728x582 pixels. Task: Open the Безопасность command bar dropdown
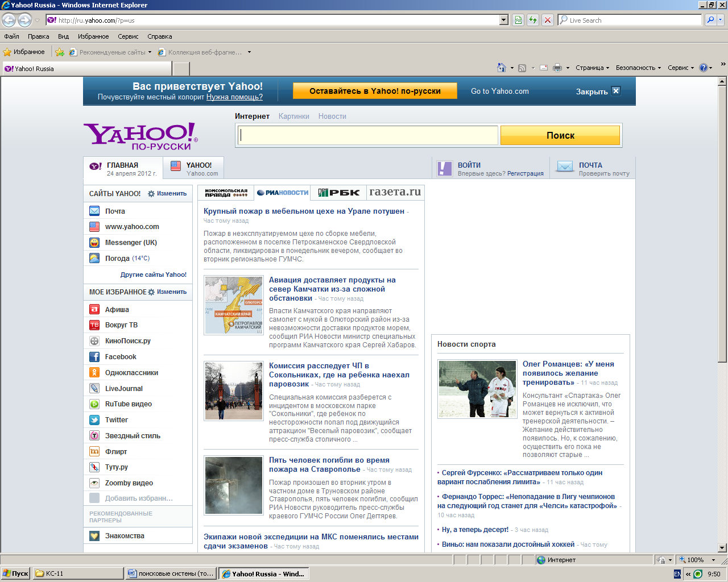pyautogui.click(x=638, y=68)
